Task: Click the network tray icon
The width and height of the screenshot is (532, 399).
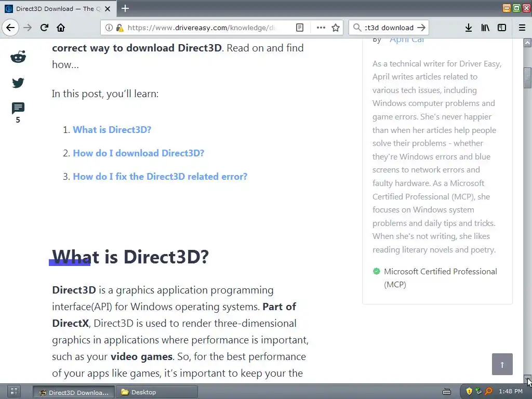Action: pyautogui.click(x=478, y=391)
